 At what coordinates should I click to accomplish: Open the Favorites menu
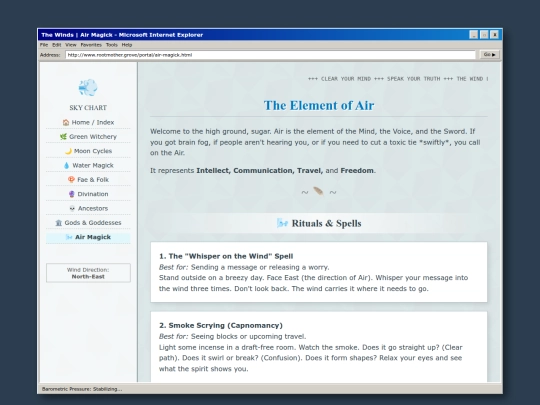point(91,45)
